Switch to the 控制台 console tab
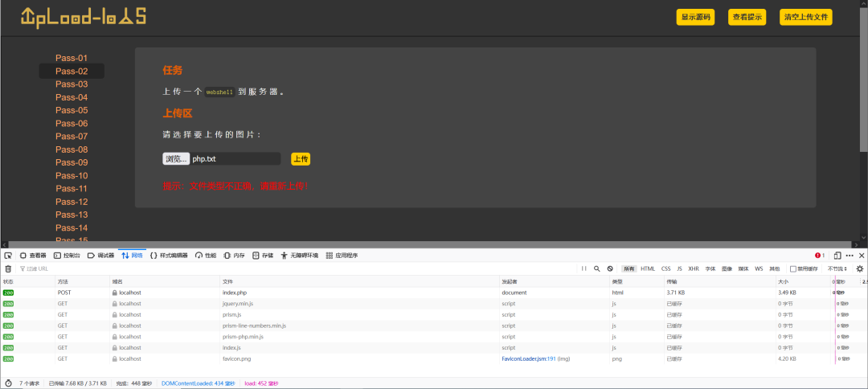The width and height of the screenshot is (868, 389). pos(66,256)
